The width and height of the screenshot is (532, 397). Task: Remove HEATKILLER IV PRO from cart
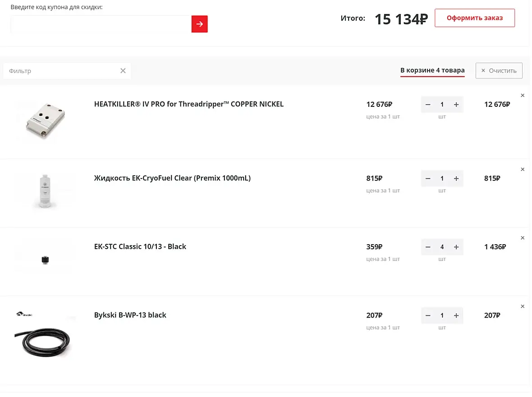click(523, 95)
